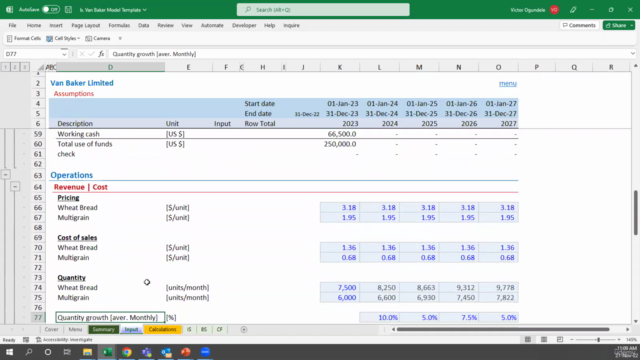This screenshot has height=360, width=640.
Task: Follow the menu hyperlink
Action: pyautogui.click(x=508, y=83)
